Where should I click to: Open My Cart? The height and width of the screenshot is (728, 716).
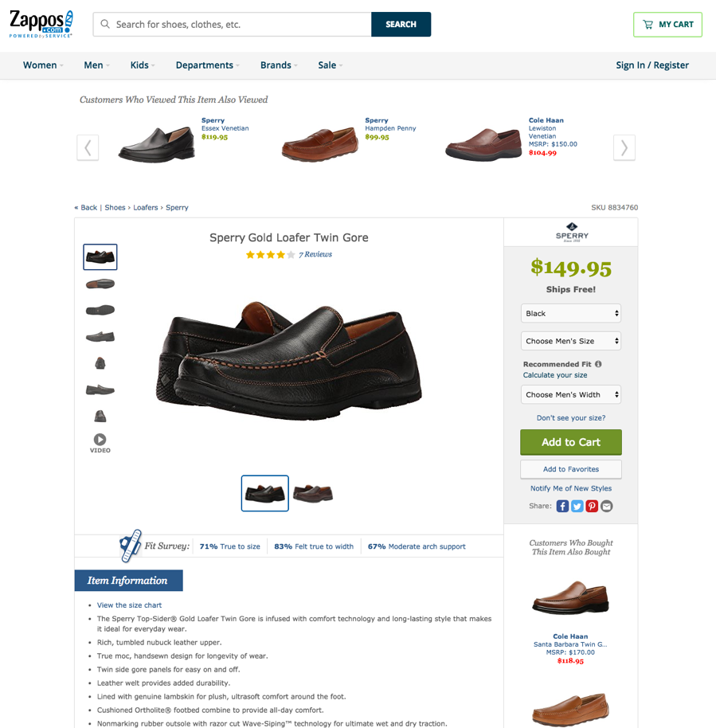667,24
